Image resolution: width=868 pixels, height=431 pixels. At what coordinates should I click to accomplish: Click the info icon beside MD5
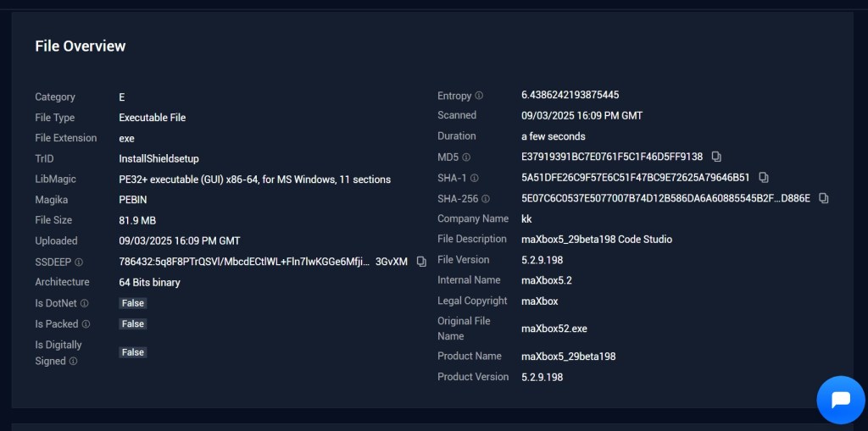click(x=466, y=157)
